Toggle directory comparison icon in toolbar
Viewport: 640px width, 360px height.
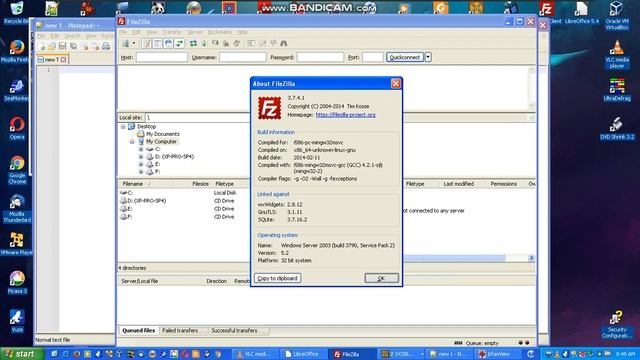click(x=262, y=43)
